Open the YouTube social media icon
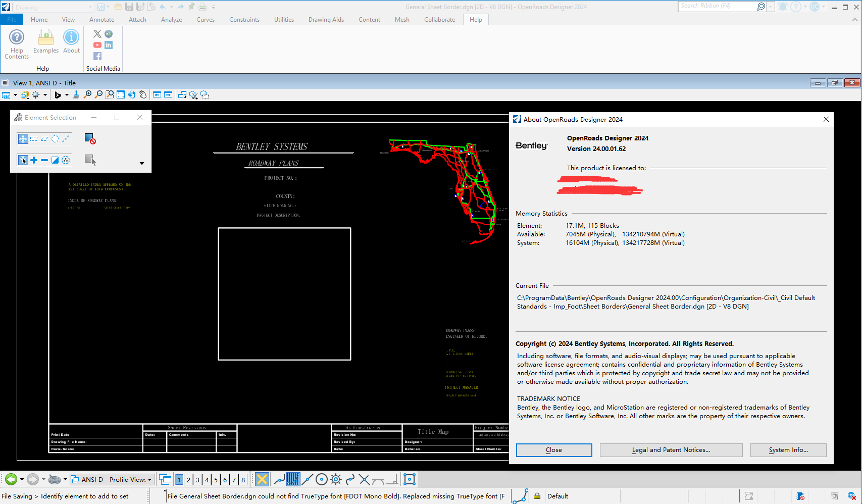 tap(97, 45)
